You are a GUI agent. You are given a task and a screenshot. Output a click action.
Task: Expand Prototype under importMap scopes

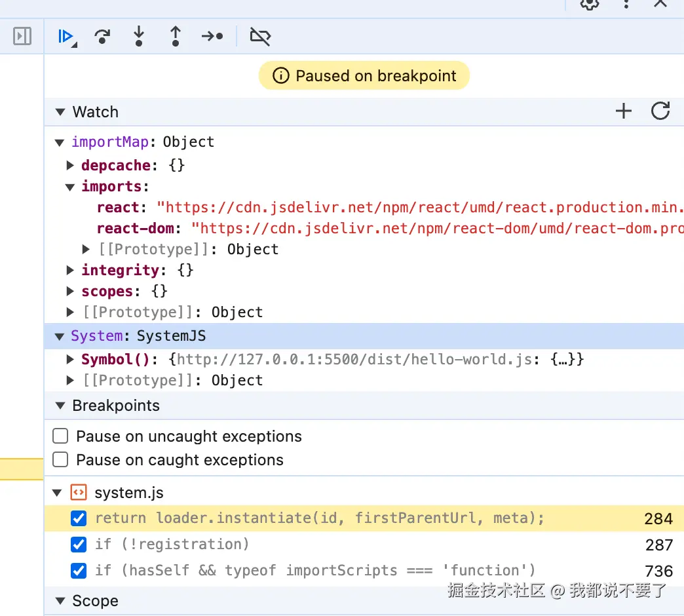[70, 313]
